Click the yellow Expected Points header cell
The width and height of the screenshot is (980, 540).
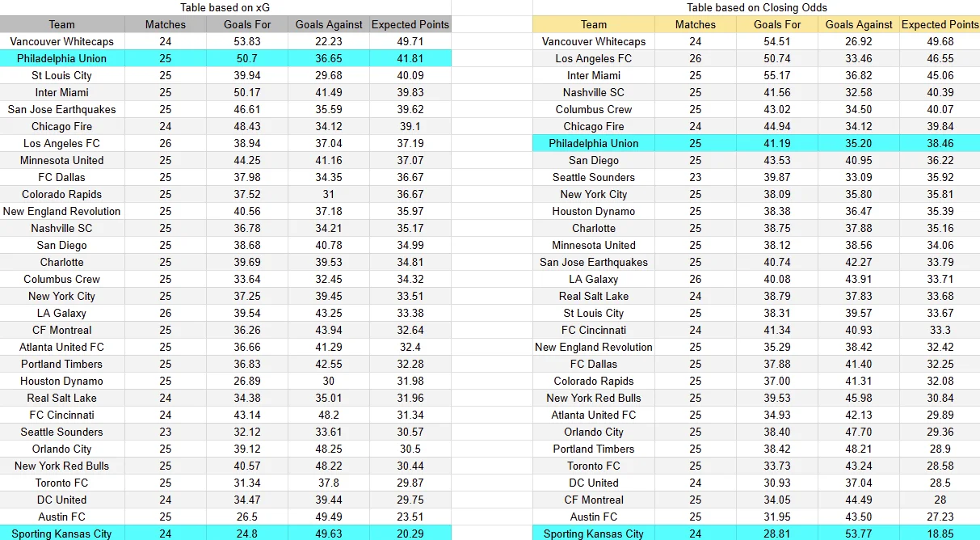pyautogui.click(x=940, y=24)
